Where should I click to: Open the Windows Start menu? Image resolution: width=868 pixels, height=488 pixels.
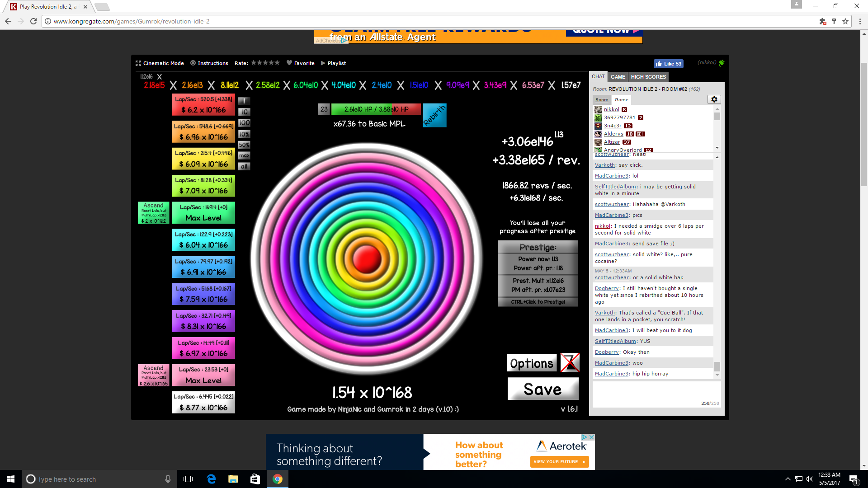pos(11,479)
